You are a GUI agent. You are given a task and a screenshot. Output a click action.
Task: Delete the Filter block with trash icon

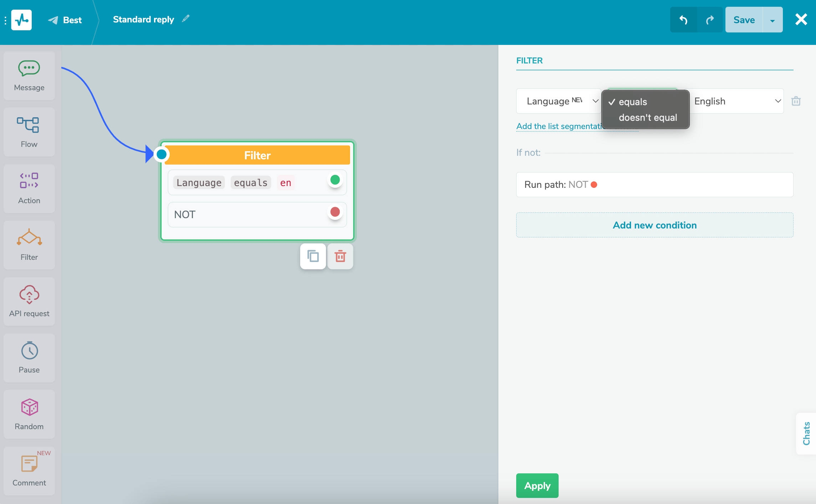pos(340,256)
